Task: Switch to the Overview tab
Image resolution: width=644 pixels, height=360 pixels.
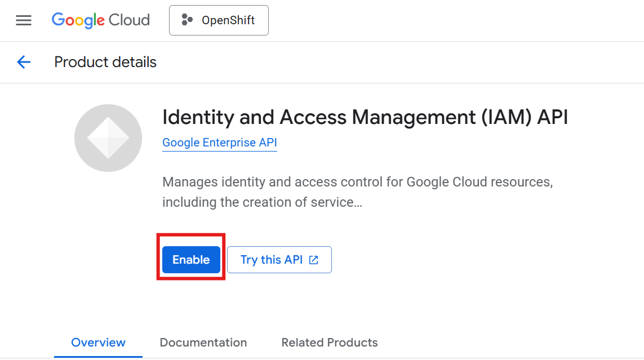Action: 98,343
